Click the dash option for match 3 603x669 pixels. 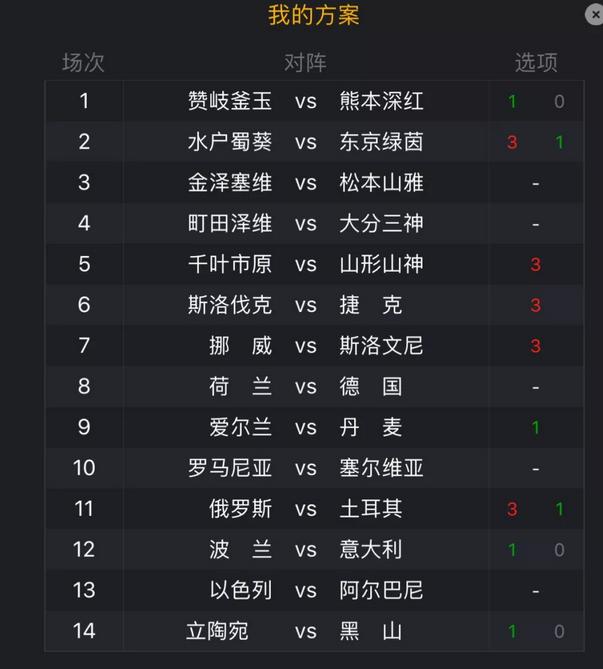coord(536,183)
